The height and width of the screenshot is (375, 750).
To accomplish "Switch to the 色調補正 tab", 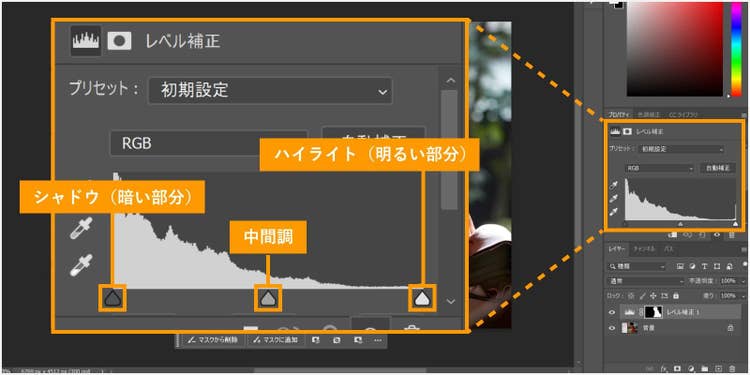I will (648, 115).
